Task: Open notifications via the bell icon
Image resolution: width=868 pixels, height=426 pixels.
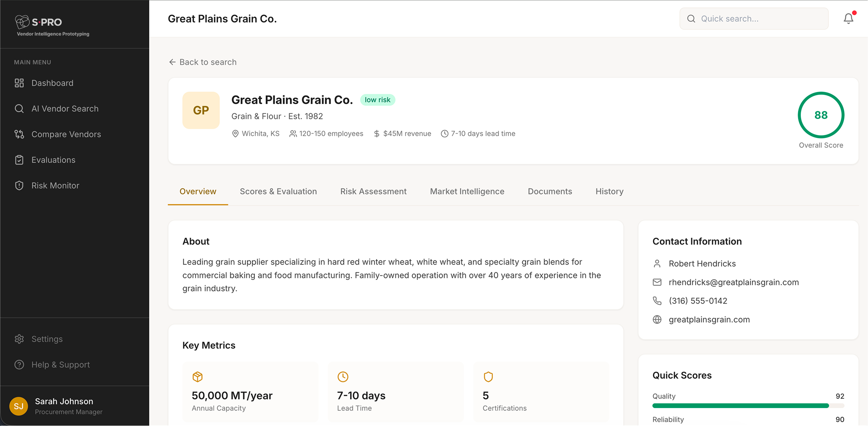Action: (x=848, y=18)
